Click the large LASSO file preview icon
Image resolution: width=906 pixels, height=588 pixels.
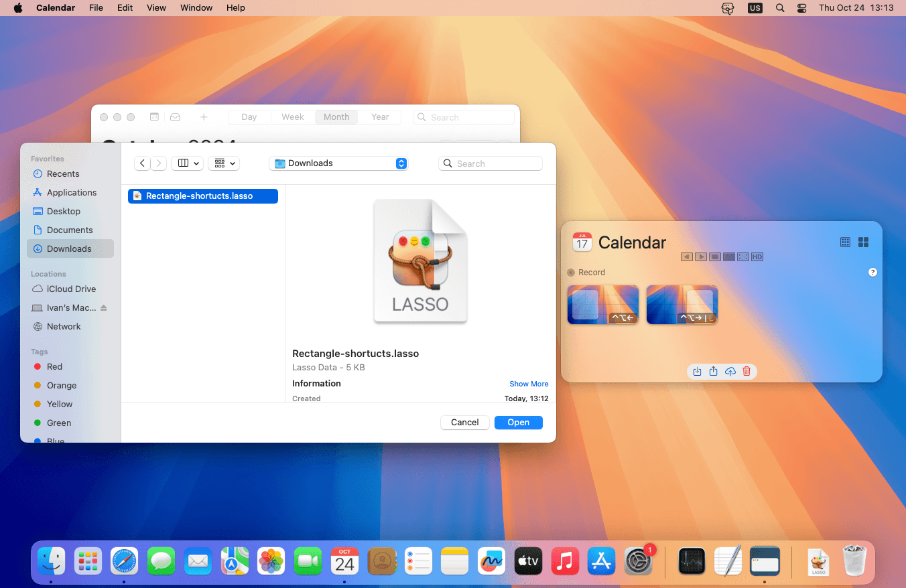coord(420,261)
